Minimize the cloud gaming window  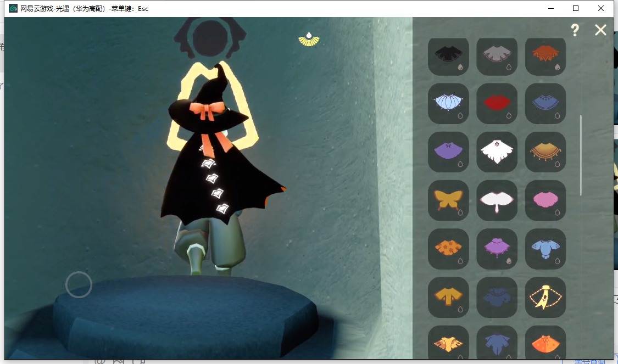coord(551,8)
